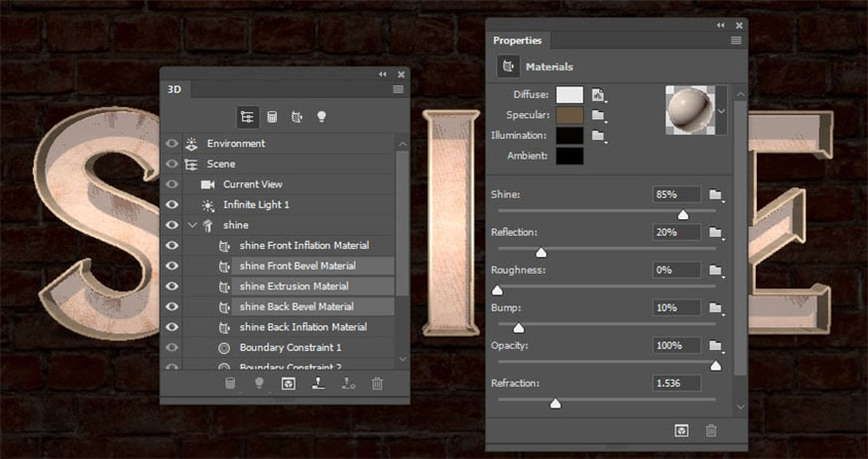Open the 3D panel flyout menu
Viewport: 868px width, 459px height.
point(398,89)
